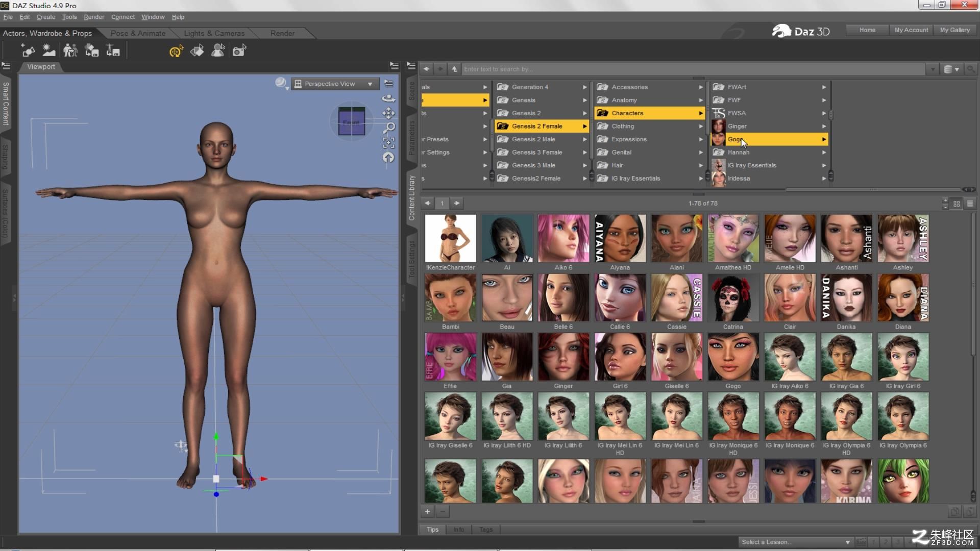This screenshot has width=980, height=551.
Task: Click the content library up-folder arrow
Action: click(x=454, y=69)
